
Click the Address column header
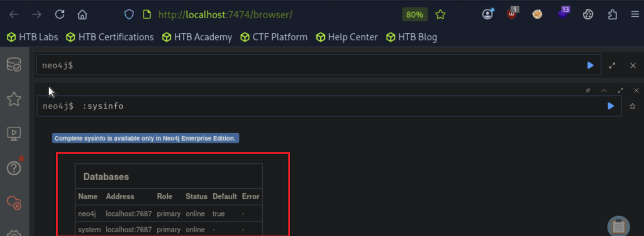pyautogui.click(x=120, y=196)
